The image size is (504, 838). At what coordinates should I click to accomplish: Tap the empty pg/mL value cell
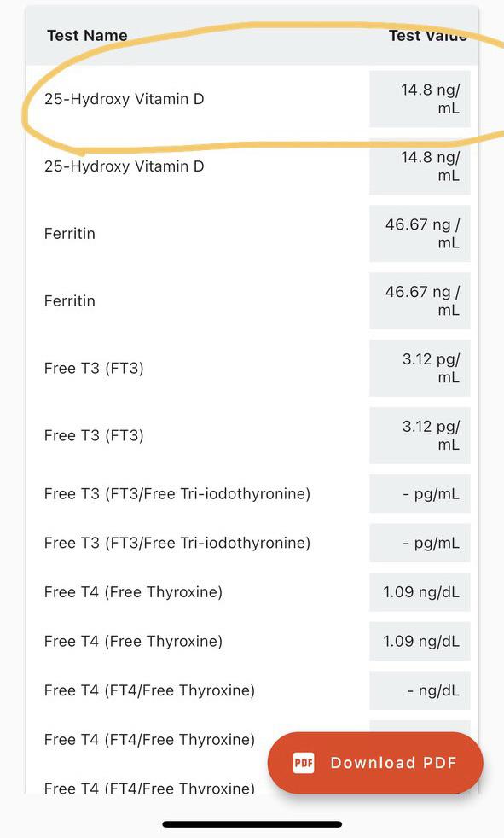pyautogui.click(x=420, y=493)
